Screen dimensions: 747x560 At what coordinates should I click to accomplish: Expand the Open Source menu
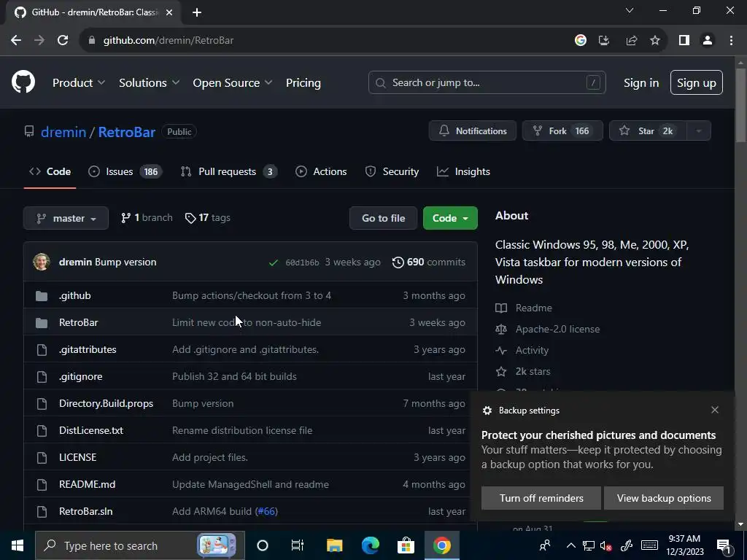point(233,83)
